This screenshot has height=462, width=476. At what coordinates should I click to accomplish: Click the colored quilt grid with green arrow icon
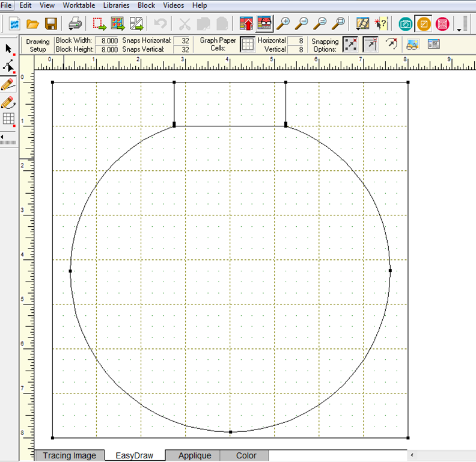pyautogui.click(x=118, y=23)
